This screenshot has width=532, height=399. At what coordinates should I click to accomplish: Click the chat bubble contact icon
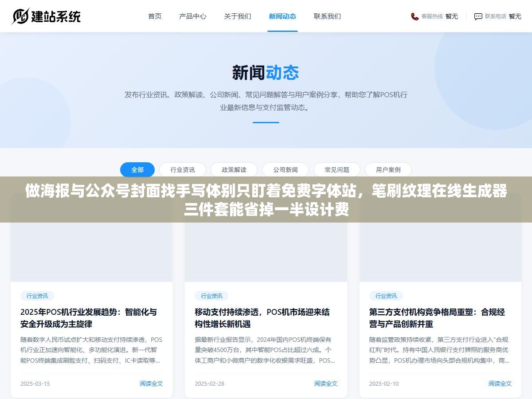coord(478,16)
